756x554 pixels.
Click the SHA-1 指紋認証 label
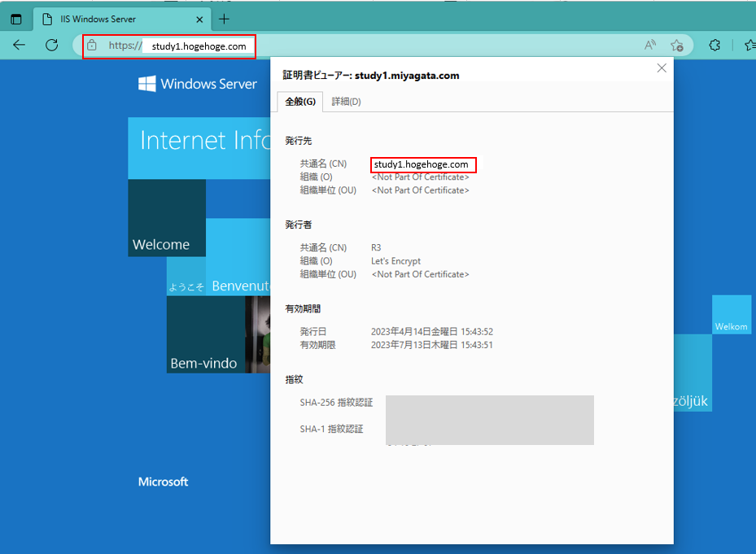click(331, 429)
